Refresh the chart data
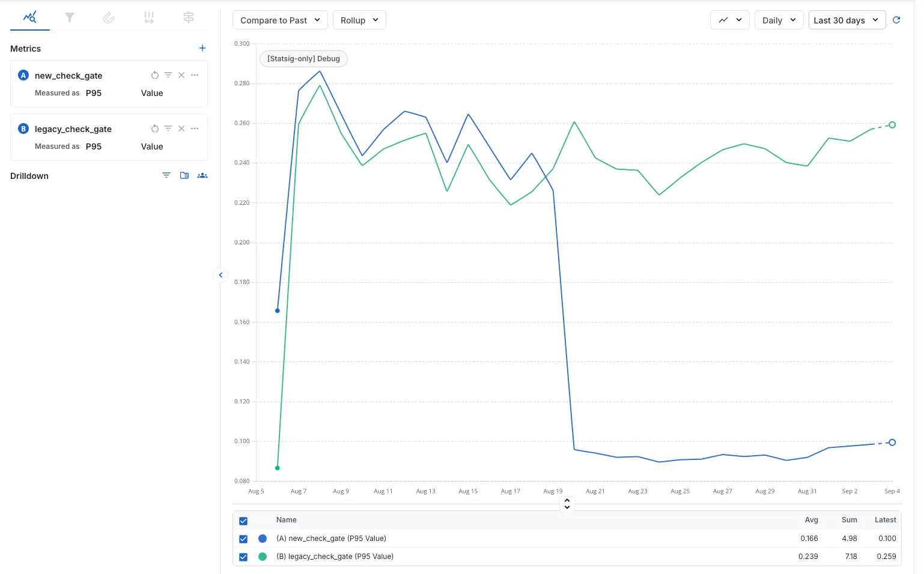The width and height of the screenshot is (924, 574). (x=896, y=20)
